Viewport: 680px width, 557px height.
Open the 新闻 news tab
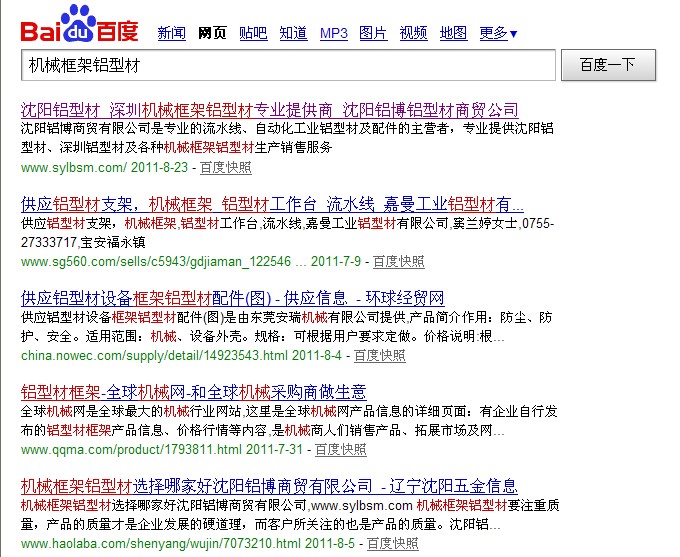click(x=172, y=34)
